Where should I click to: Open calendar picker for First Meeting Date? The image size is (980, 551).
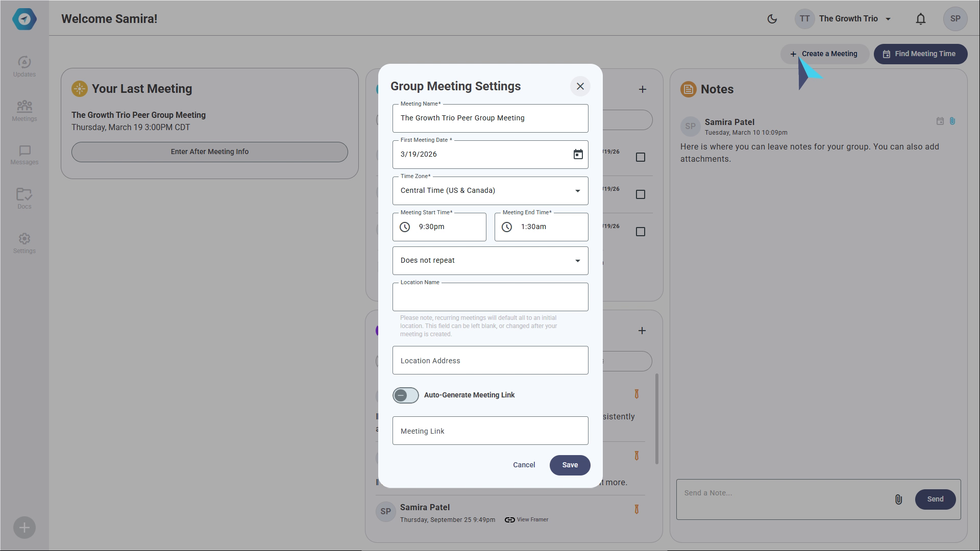point(578,155)
